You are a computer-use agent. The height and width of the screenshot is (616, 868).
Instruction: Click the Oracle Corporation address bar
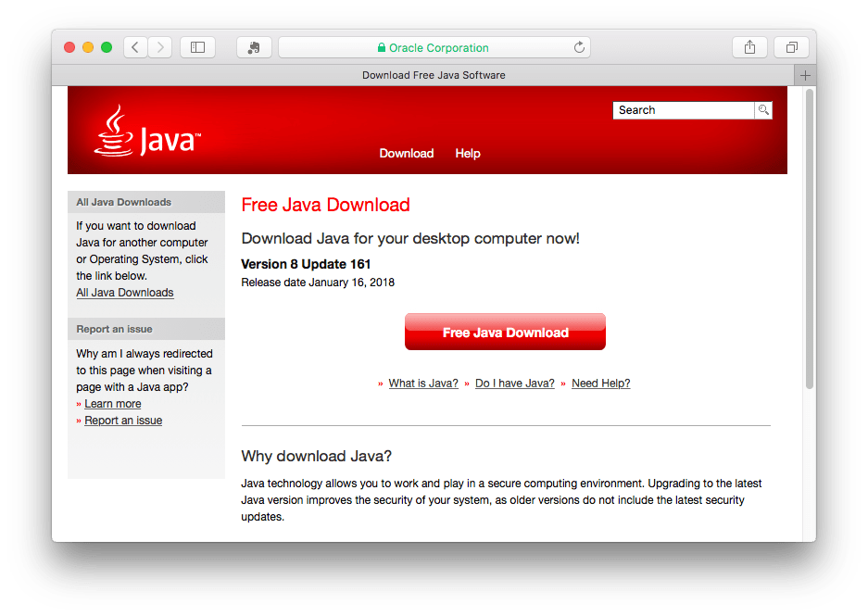[x=434, y=47]
